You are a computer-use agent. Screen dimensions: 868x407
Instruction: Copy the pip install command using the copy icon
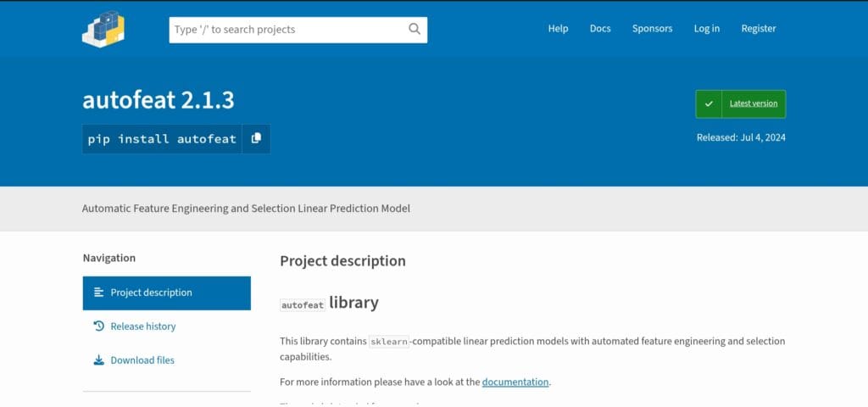click(x=256, y=138)
